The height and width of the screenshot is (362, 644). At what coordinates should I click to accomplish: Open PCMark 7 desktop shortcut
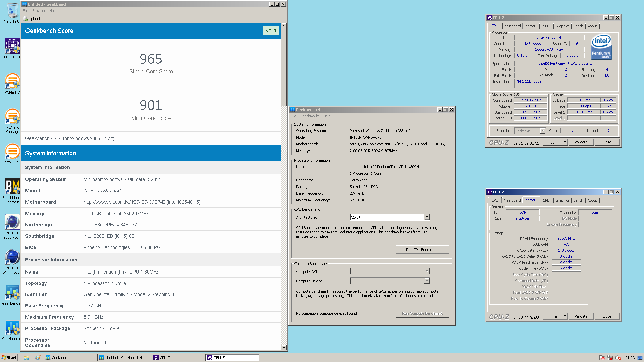(x=12, y=84)
